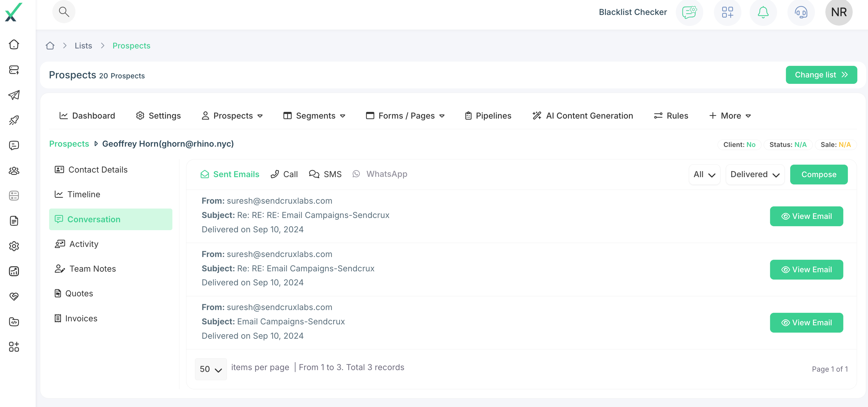Open the chat bubble icon in sidebar
Viewport: 868px width, 407px height.
[14, 145]
